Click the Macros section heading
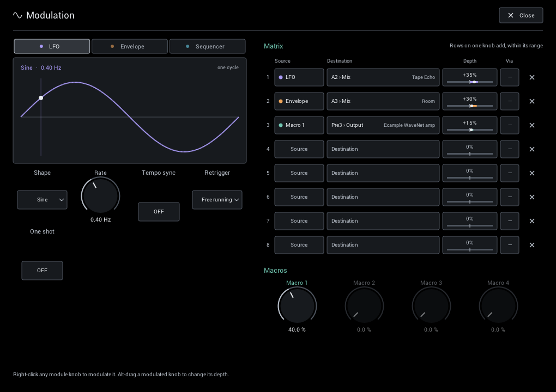The height and width of the screenshot is (392, 556). point(275,271)
